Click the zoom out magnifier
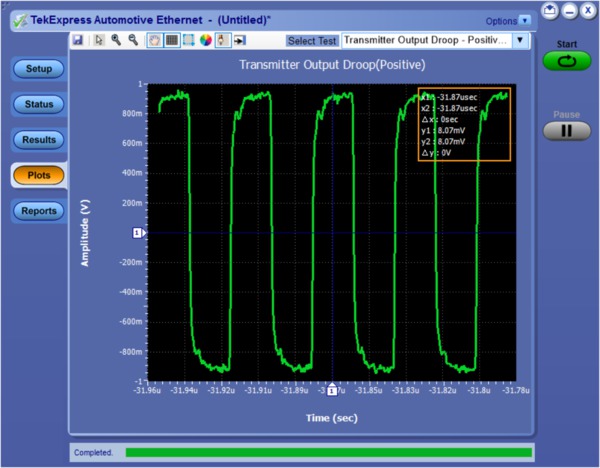 tap(132, 40)
